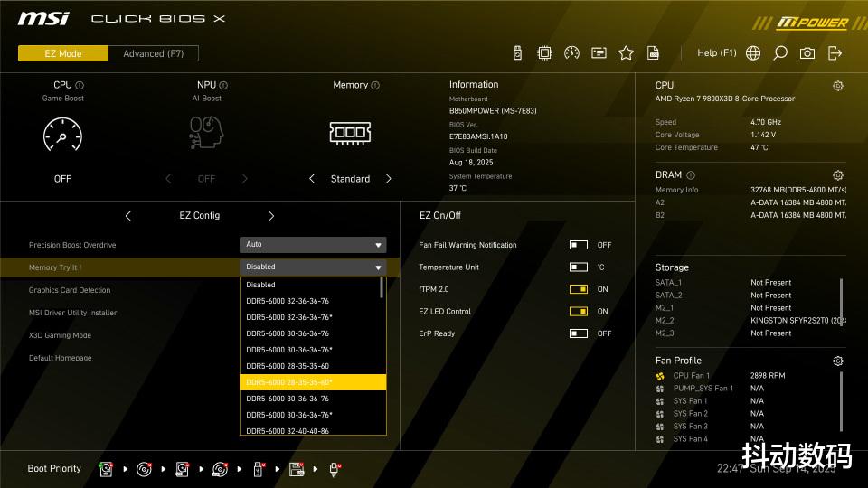Turn off the fTPM 2.0 switch
The image size is (868, 488).
click(x=579, y=289)
